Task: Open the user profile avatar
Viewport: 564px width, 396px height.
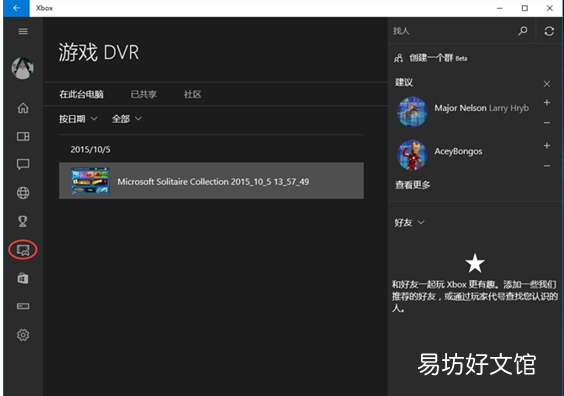Action: tap(23, 68)
